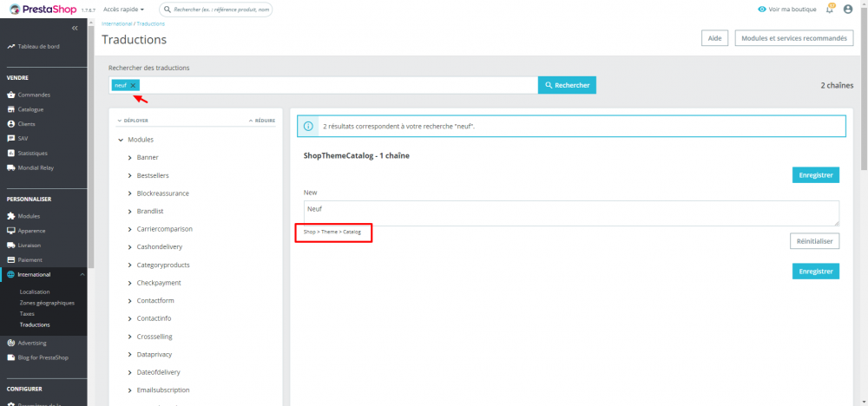The image size is (868, 406).
Task: Click Déployer to expand all nodes
Action: (x=132, y=121)
